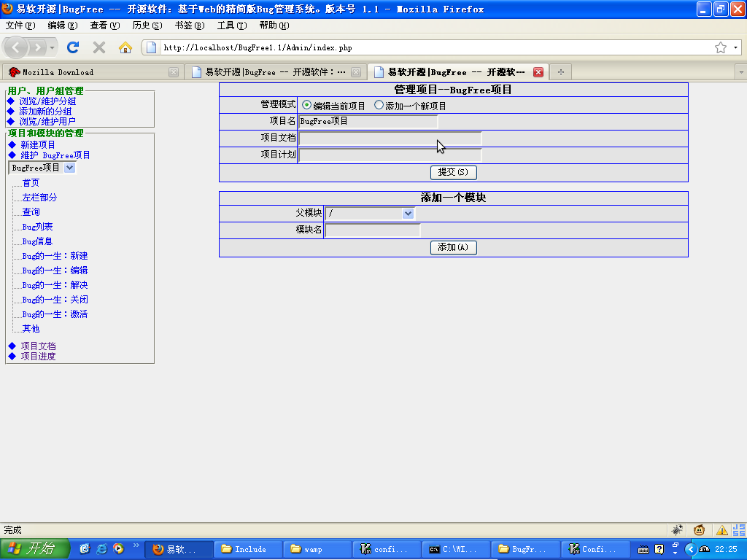Open the 添加新的分组 link
Viewport: 747px width, 560px height.
pos(45,112)
